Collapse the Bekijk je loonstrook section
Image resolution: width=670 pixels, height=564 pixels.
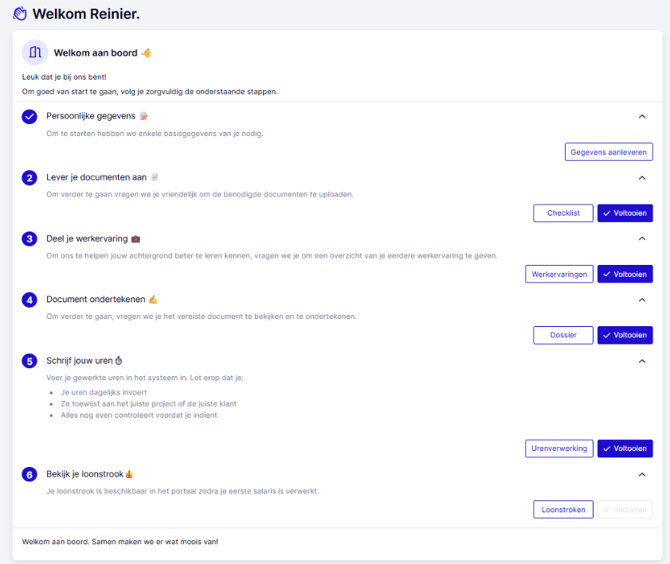point(642,475)
